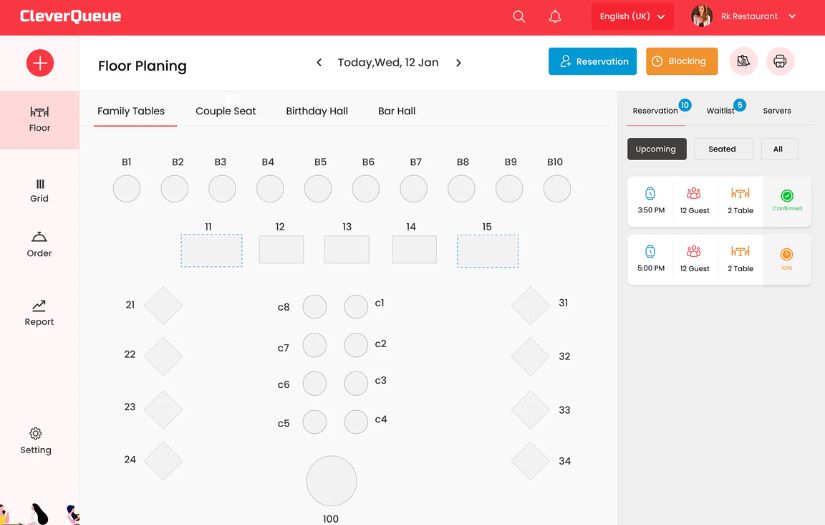Click the clock icon for 5:00 PM reservation

(x=650, y=251)
